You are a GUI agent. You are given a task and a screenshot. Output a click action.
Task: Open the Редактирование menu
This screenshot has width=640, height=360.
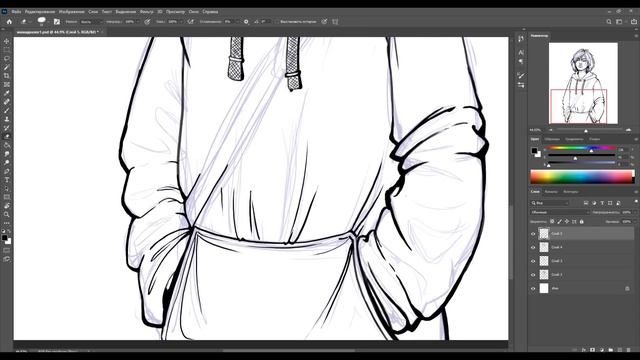tap(40, 12)
